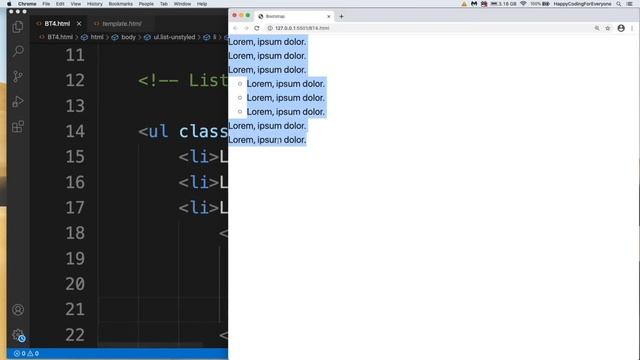
Task: Open the Window menu
Action: pos(182,4)
